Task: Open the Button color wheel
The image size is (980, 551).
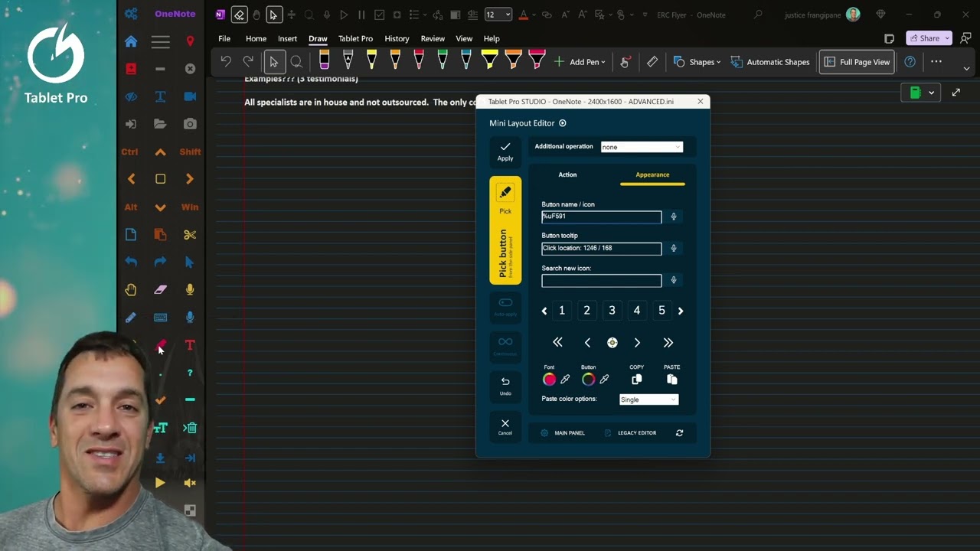Action: 588,379
